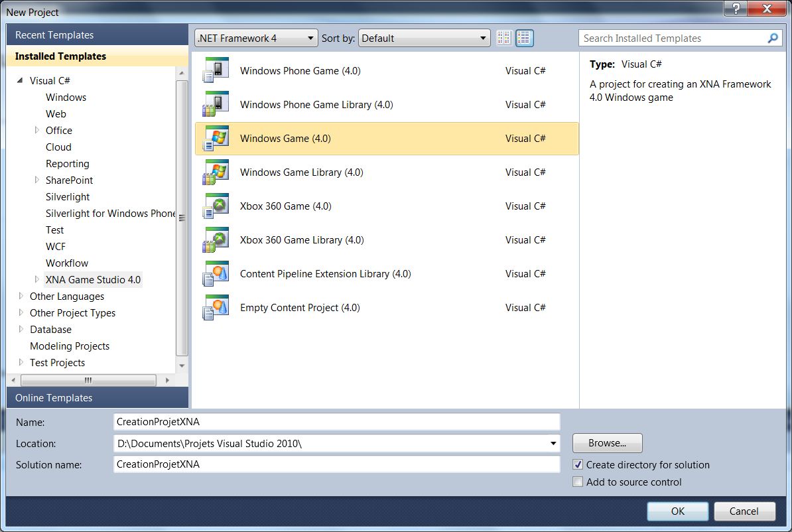Select Content Pipeline Extension Library icon
This screenshot has width=792, height=532.
(216, 273)
